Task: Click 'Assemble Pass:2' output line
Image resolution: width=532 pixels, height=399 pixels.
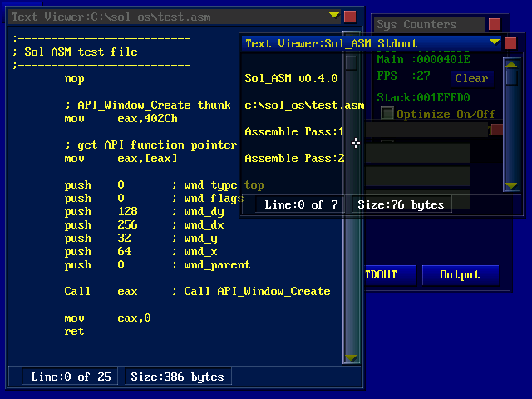Action: [294, 159]
